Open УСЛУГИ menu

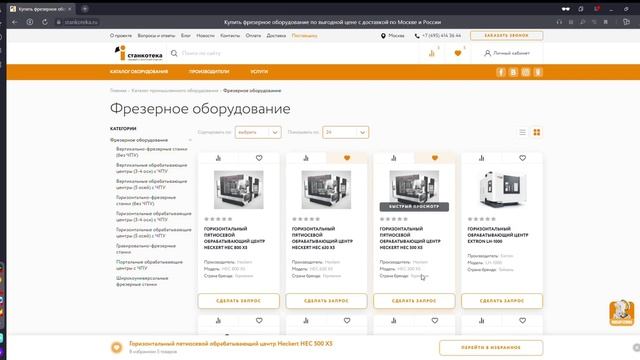[x=259, y=72]
